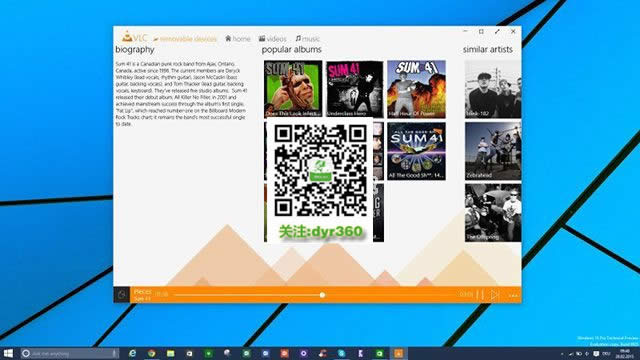
Task: Click the seek slider handle in the player bar
Action: (322, 295)
